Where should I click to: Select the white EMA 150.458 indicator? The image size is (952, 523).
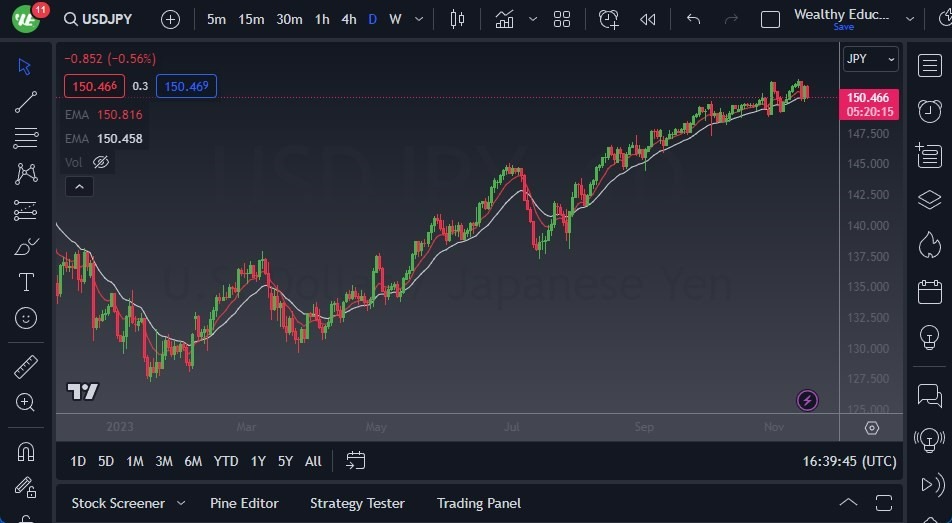pyautogui.click(x=104, y=138)
